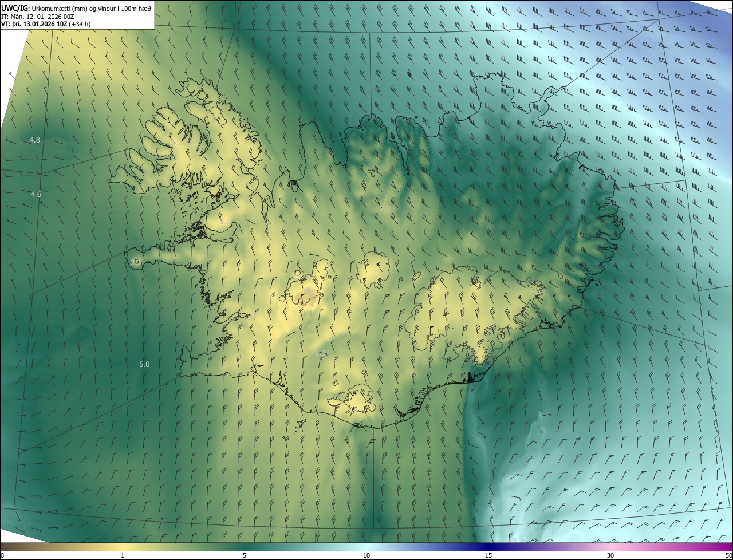Click the 4.8 value label on the map
The image size is (733, 560).
coord(36,140)
